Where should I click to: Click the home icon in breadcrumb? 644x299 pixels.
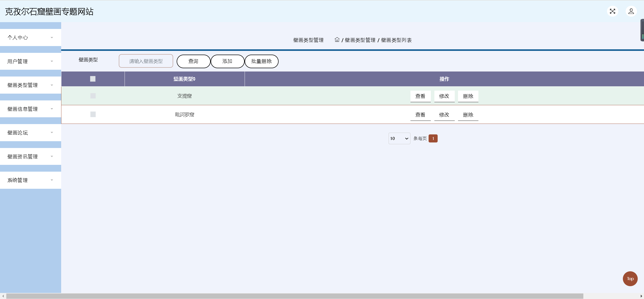(337, 40)
